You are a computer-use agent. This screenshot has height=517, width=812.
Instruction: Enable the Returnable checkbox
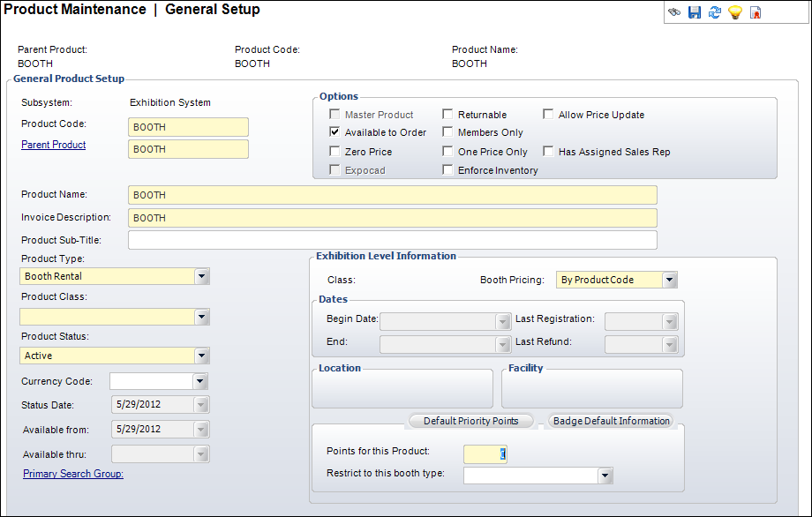pyautogui.click(x=448, y=115)
